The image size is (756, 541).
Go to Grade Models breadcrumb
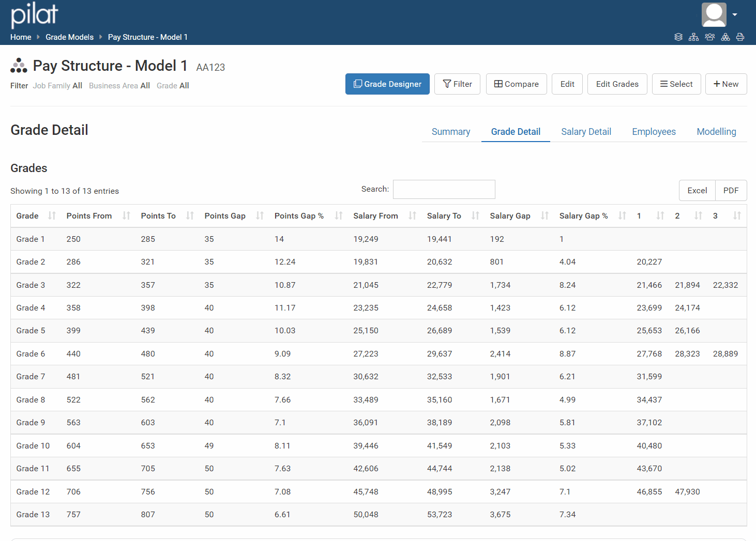click(x=69, y=37)
